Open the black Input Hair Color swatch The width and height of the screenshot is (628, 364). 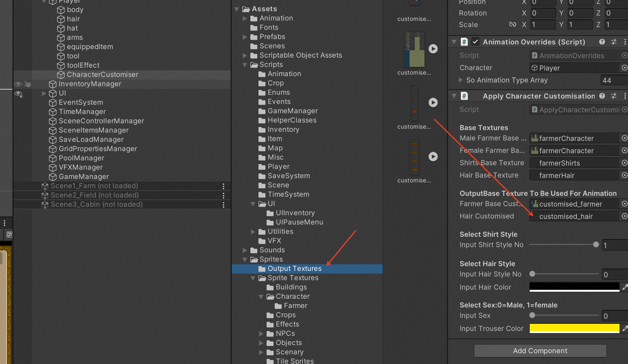coord(574,287)
